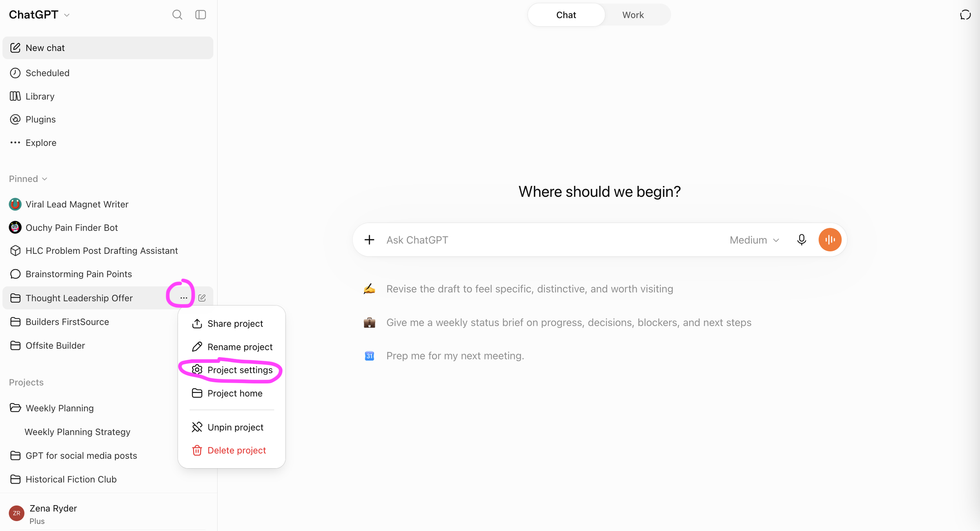Open Brainstorming Pain Points chat
980x531 pixels.
[108, 274]
